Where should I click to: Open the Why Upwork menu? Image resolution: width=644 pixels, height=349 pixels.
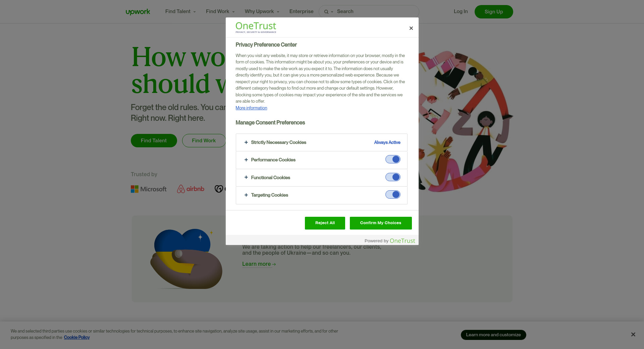[262, 11]
